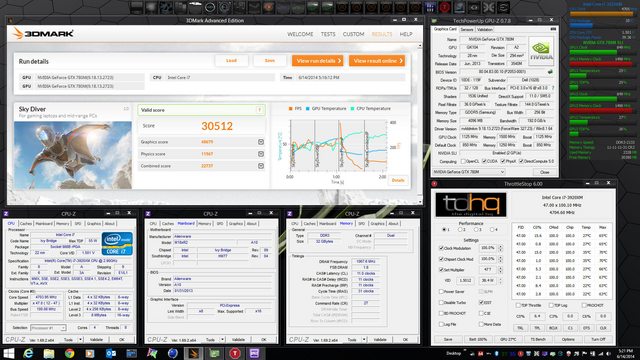Switch to the TESTS tab in 3DMark
This screenshot has height=360, width=640.
point(328,34)
